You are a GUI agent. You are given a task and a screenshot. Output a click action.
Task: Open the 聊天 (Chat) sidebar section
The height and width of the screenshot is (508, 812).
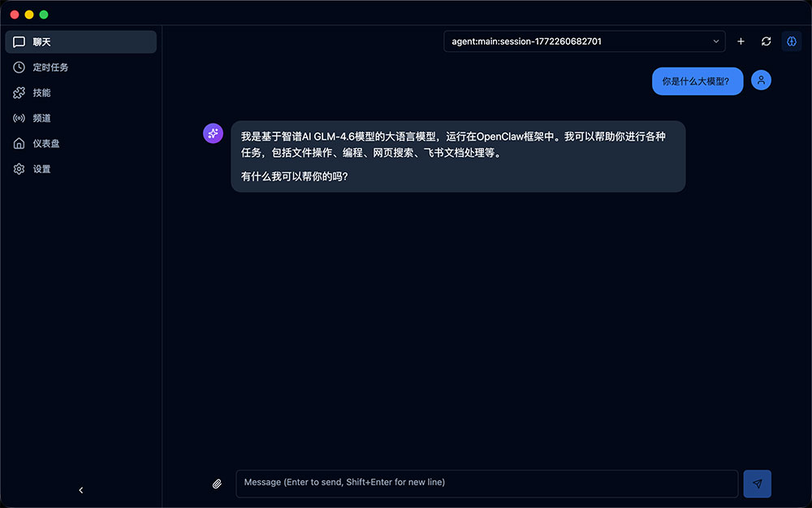(x=80, y=42)
